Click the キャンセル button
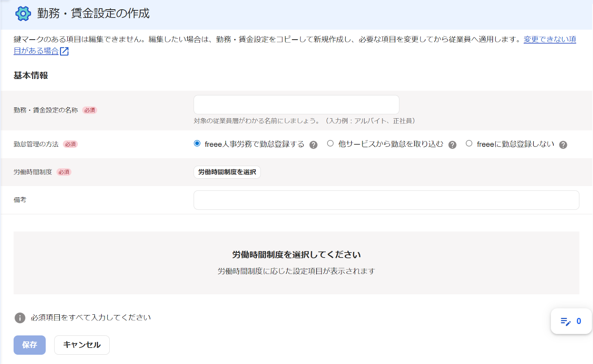This screenshot has width=593, height=364. click(x=82, y=345)
